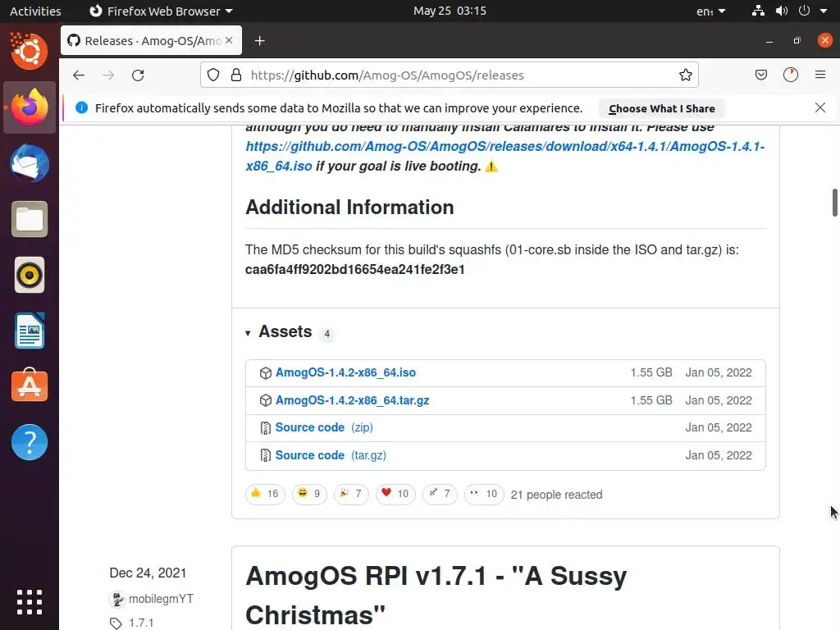Viewport: 840px width, 630px height.
Task: Download AmogOS-1.4.2-x86_64.tar.gz
Action: pos(352,400)
